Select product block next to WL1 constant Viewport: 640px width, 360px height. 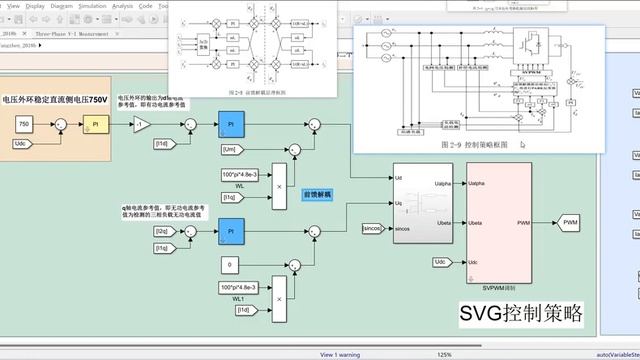pyautogui.click(x=279, y=299)
